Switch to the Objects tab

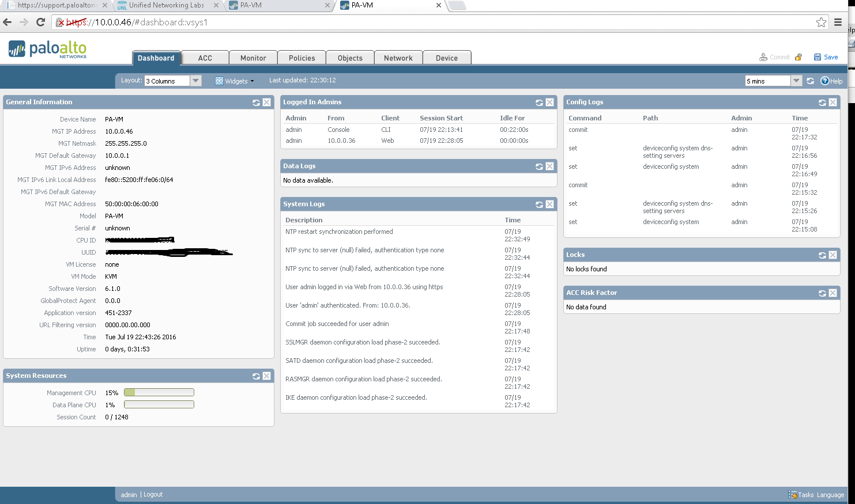[x=350, y=58]
